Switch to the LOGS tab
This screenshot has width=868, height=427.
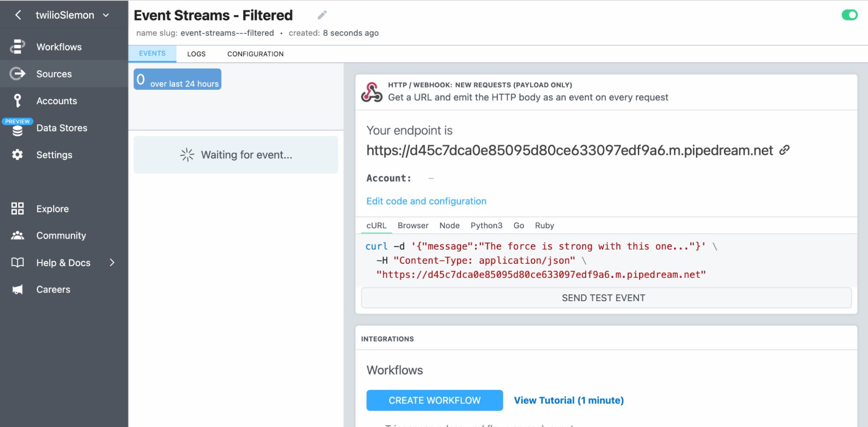[196, 54]
